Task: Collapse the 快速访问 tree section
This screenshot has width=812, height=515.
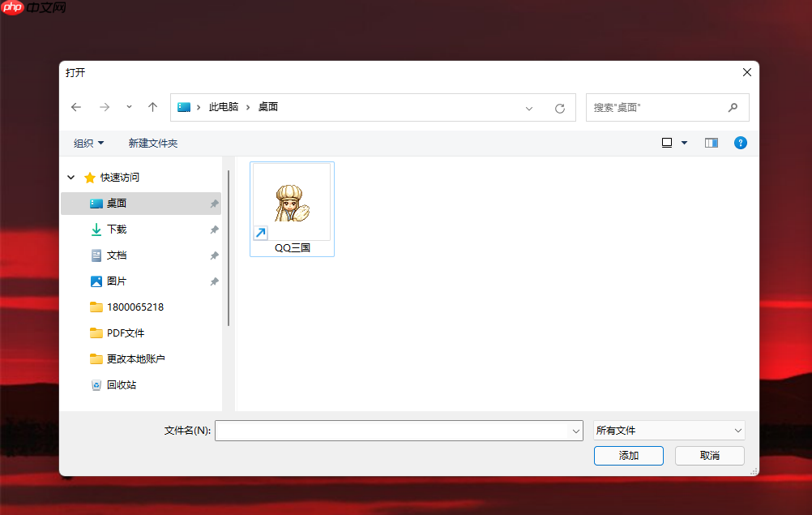Action: click(71, 177)
